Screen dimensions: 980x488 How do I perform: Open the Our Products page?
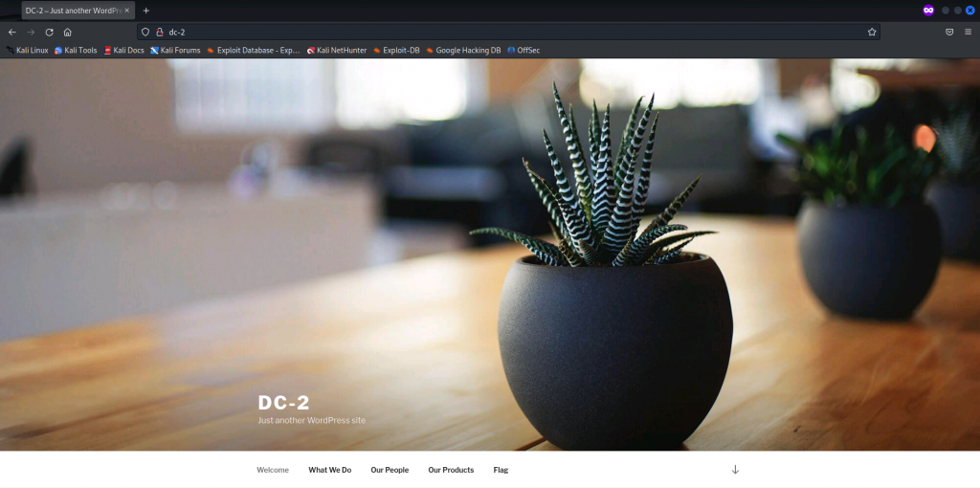pyautogui.click(x=451, y=470)
